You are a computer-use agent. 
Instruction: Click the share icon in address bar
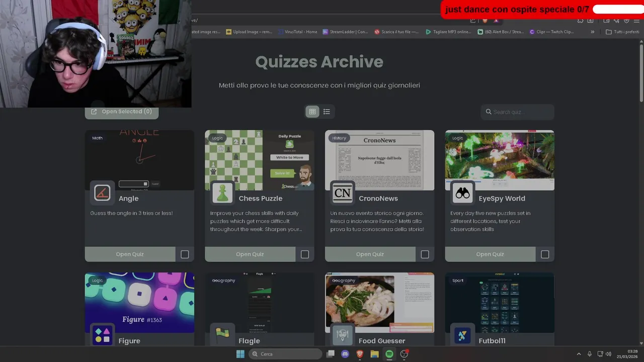[x=473, y=21]
